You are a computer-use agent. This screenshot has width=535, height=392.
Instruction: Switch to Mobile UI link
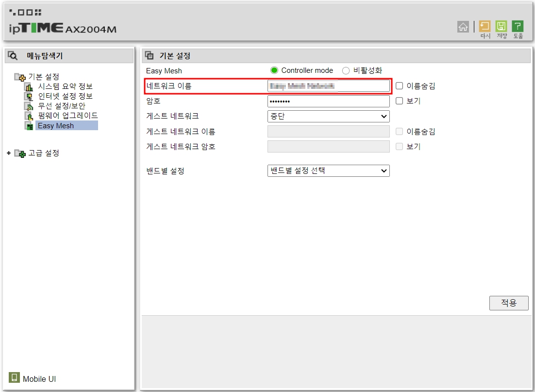pos(39,379)
